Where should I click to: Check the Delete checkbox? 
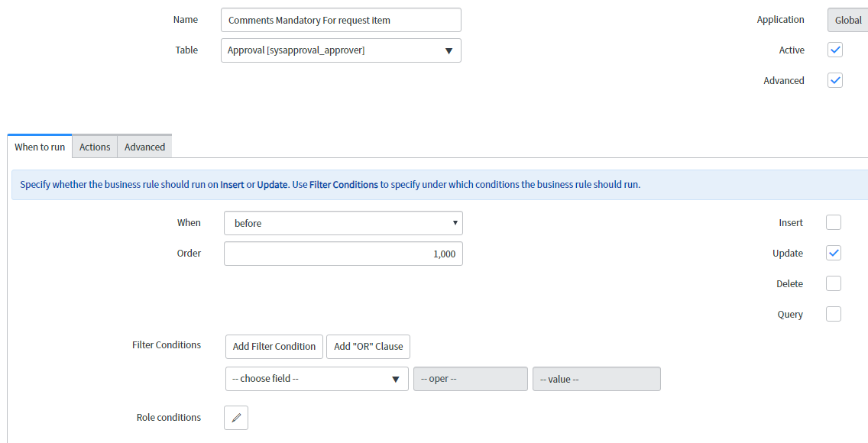coord(833,283)
